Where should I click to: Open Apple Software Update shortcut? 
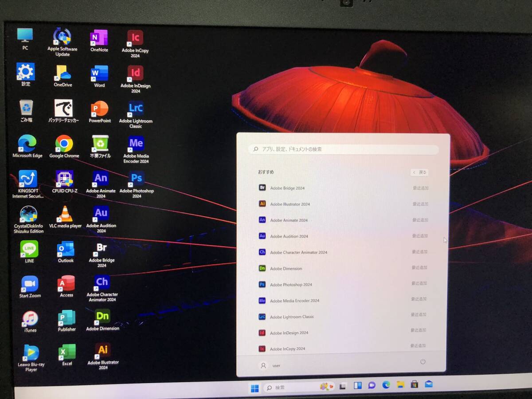pyautogui.click(x=63, y=42)
